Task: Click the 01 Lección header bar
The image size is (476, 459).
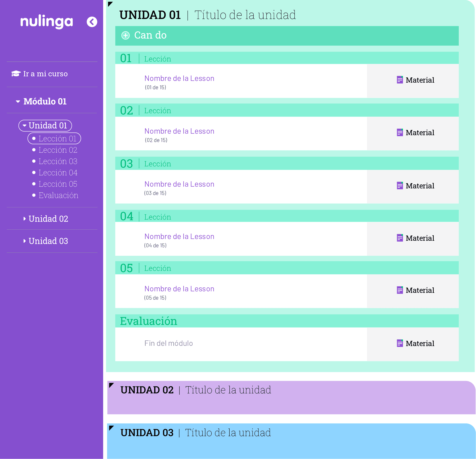Action: 287,58
